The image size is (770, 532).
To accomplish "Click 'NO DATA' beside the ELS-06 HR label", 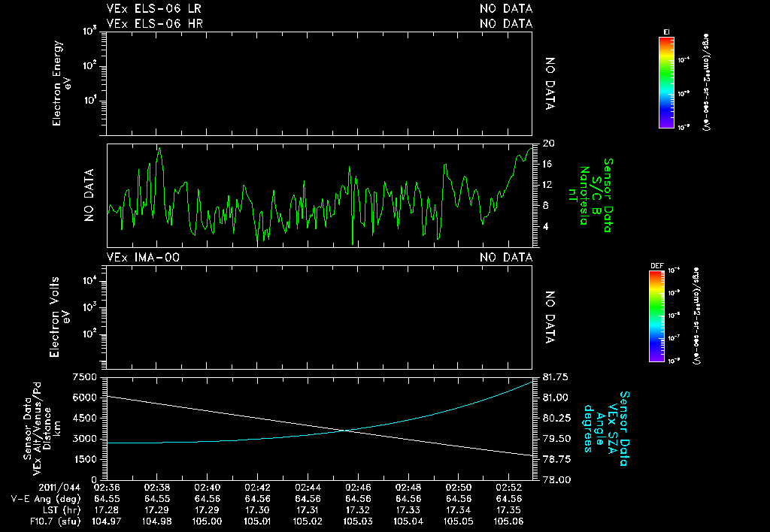I will coord(506,23).
